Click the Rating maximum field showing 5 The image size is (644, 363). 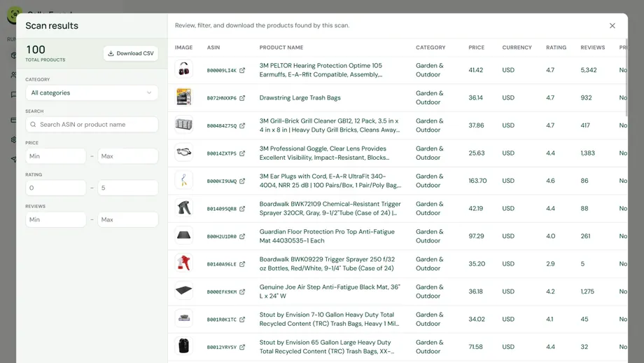click(x=127, y=188)
